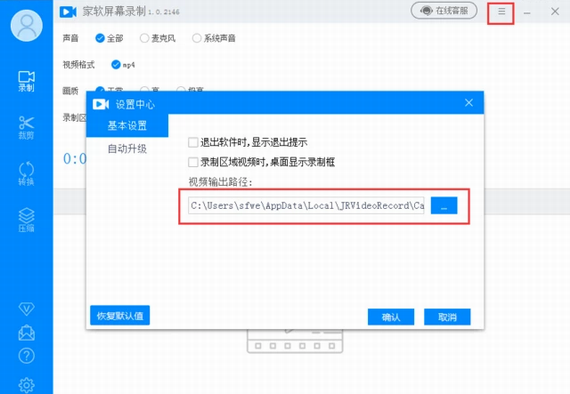This screenshot has width=570, height=394.
Task: Click the 恢复默认值 button
Action: point(120,315)
